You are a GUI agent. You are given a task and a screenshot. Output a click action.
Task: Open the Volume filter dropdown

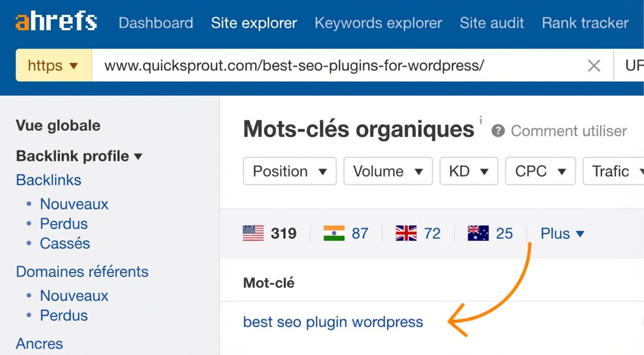click(388, 171)
